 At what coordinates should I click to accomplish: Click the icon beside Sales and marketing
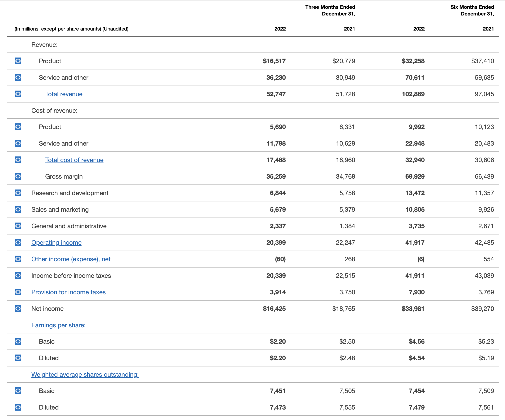click(18, 210)
